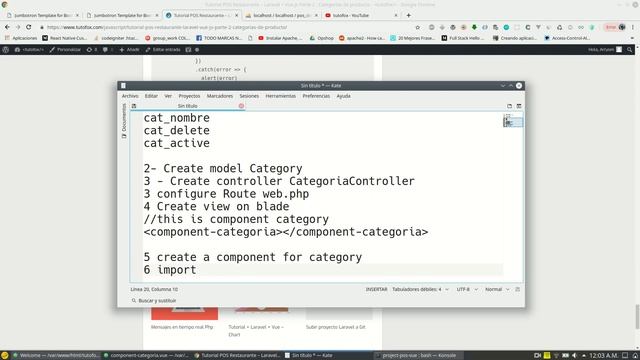Click the WordPress admin bar search icon

(629, 49)
